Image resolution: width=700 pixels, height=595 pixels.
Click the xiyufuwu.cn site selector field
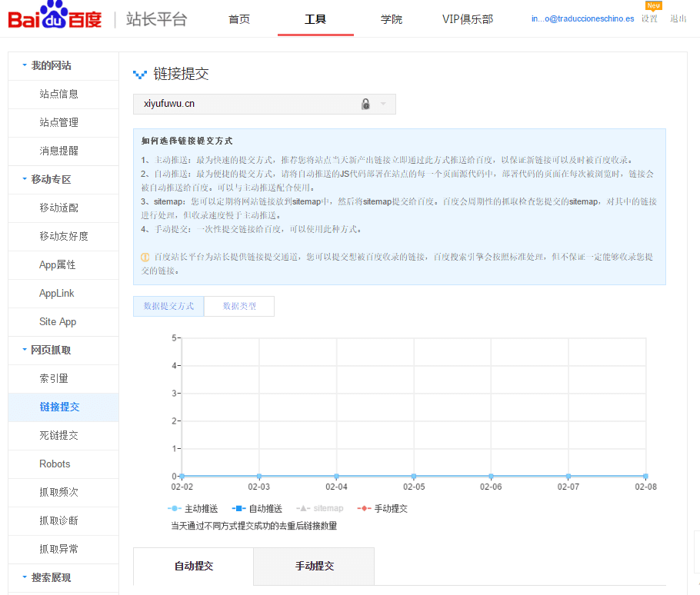coord(265,104)
